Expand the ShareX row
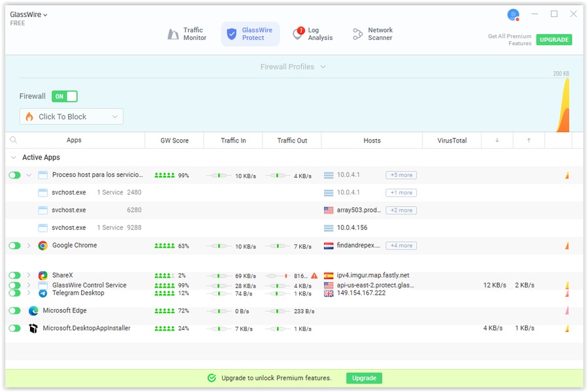The width and height of the screenshot is (588, 392). click(x=29, y=275)
